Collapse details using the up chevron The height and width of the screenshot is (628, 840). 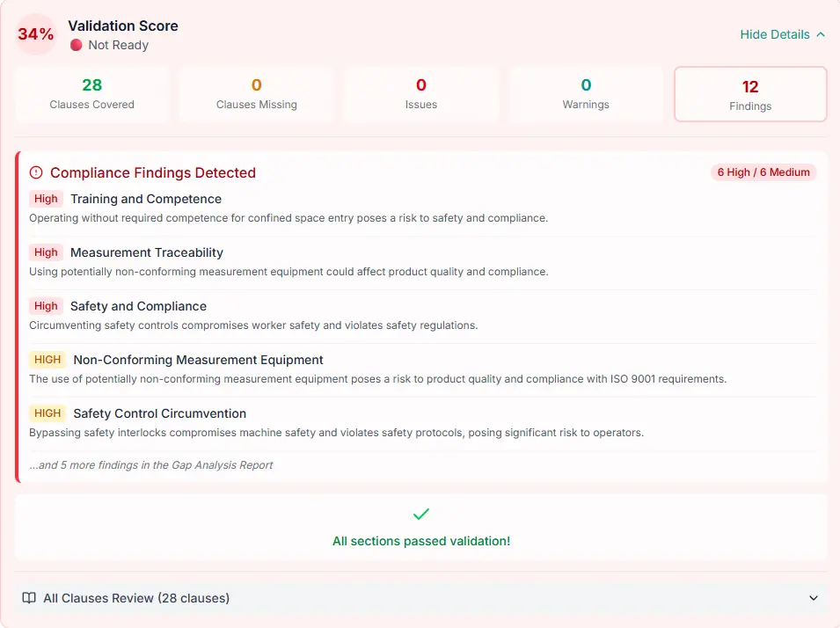(x=820, y=34)
